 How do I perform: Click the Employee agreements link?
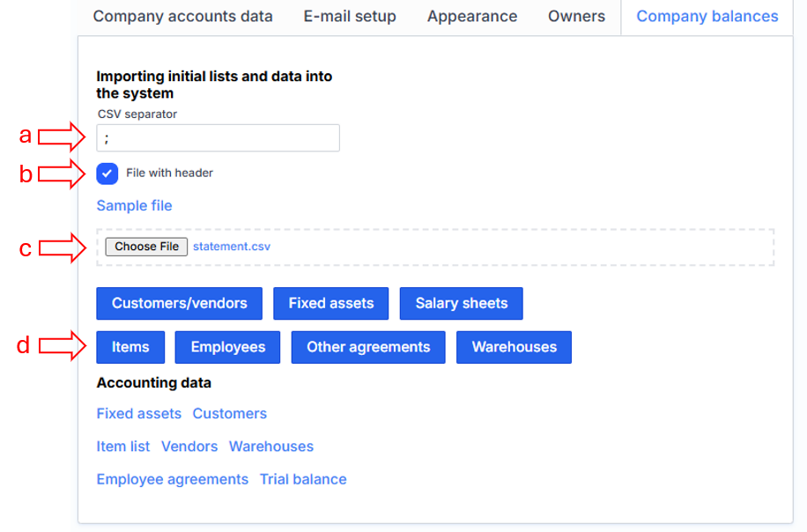tap(173, 480)
